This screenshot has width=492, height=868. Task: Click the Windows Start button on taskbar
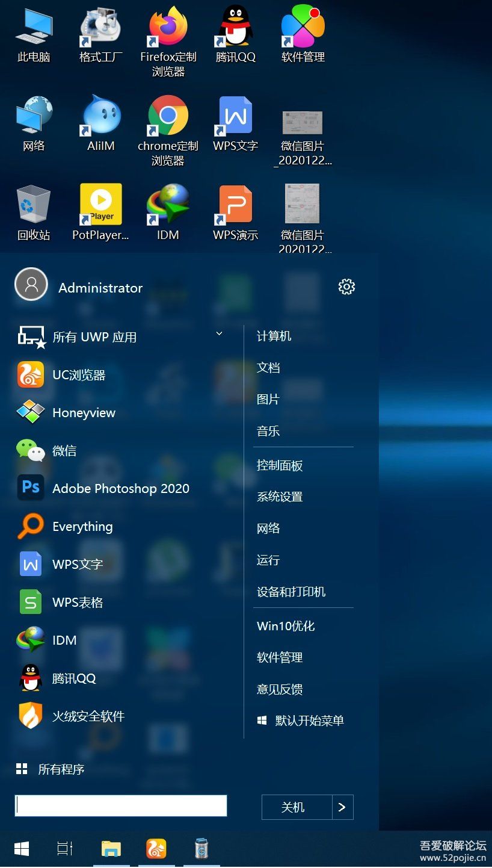pos(22,849)
